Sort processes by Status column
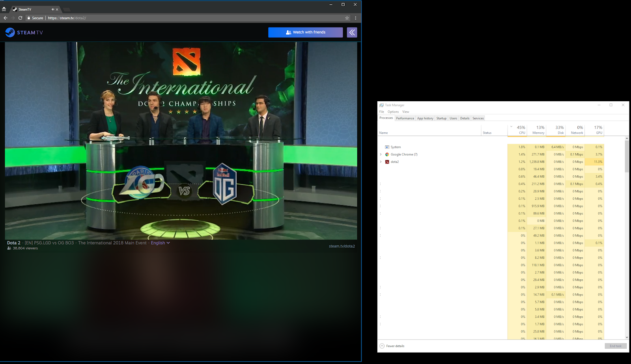Screen dimensions: 631x364 pos(494,130)
